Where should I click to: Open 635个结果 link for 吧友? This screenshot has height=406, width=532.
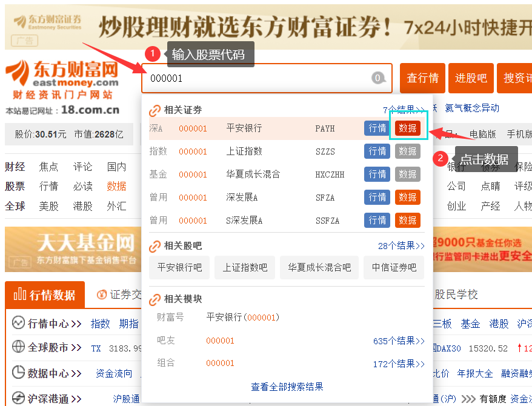[399, 341]
